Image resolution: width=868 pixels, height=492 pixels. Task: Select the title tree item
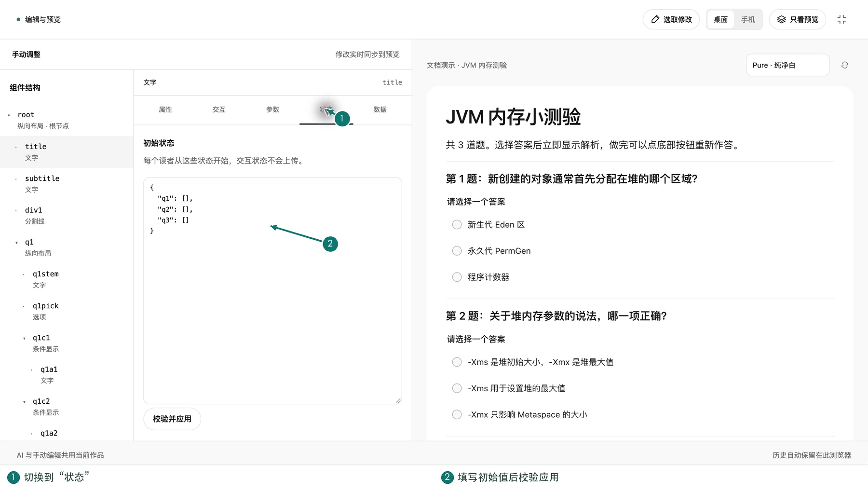point(67,152)
